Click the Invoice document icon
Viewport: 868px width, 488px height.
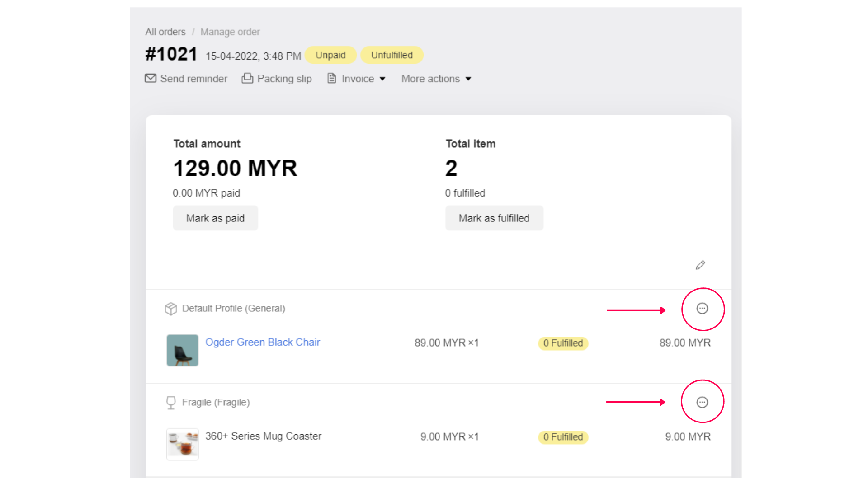click(x=331, y=78)
